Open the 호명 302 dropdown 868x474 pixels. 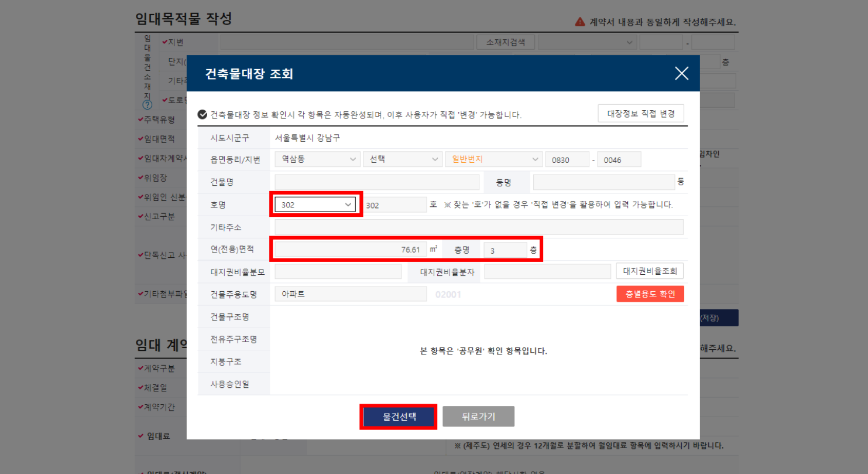(x=315, y=204)
